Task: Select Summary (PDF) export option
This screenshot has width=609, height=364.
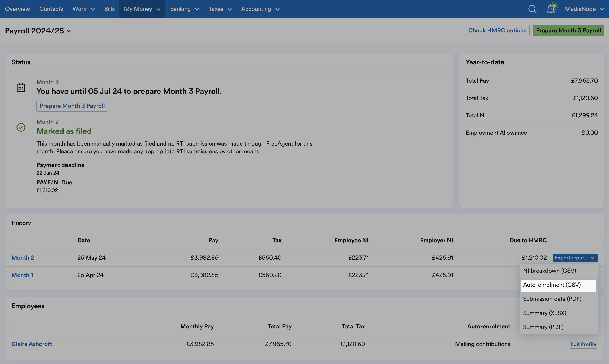Action: point(558,327)
